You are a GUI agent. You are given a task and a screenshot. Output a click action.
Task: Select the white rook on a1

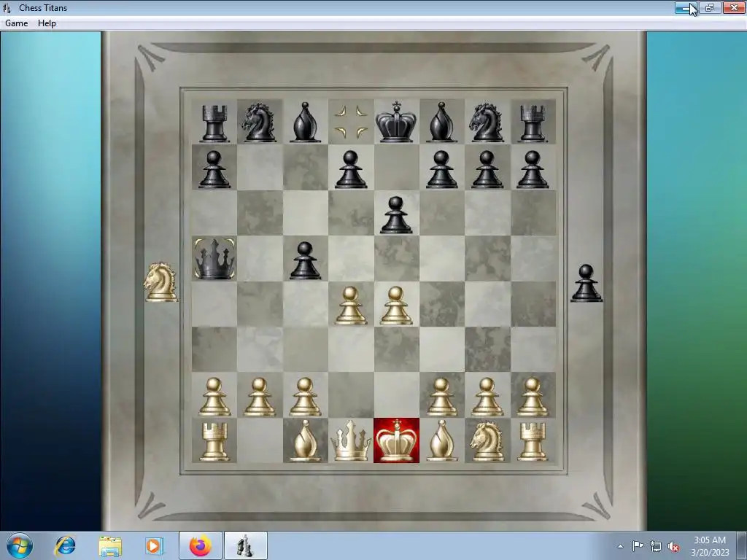(x=214, y=442)
